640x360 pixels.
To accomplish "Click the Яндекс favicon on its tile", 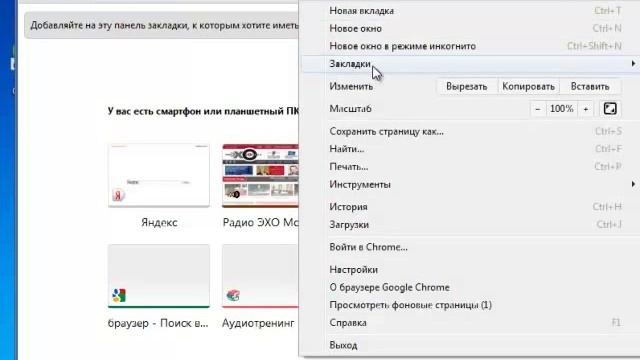I will tap(118, 195).
